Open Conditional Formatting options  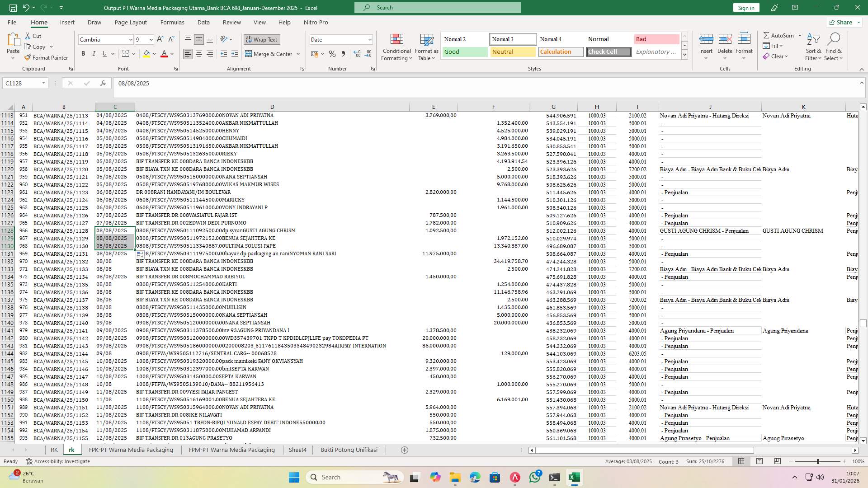pos(396,47)
